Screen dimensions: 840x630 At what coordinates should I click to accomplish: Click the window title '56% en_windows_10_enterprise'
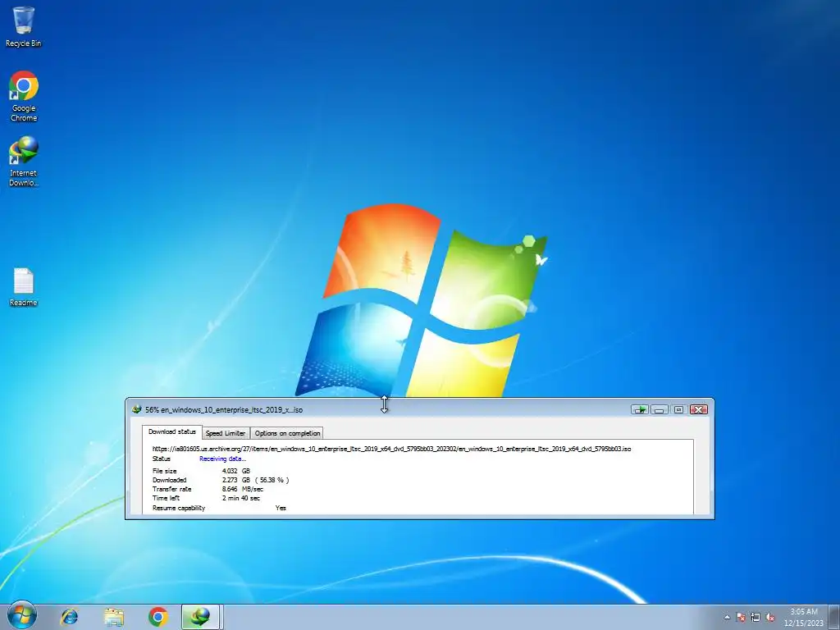pos(224,410)
